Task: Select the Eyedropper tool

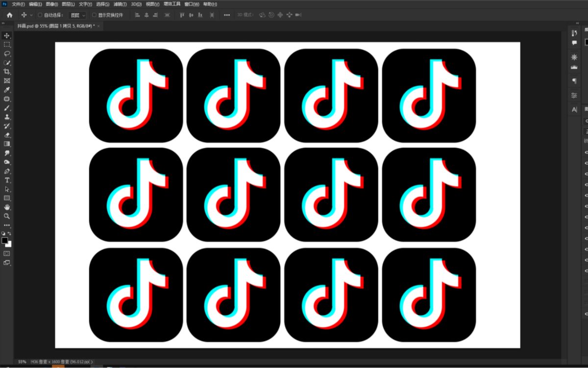Action: [x=7, y=90]
